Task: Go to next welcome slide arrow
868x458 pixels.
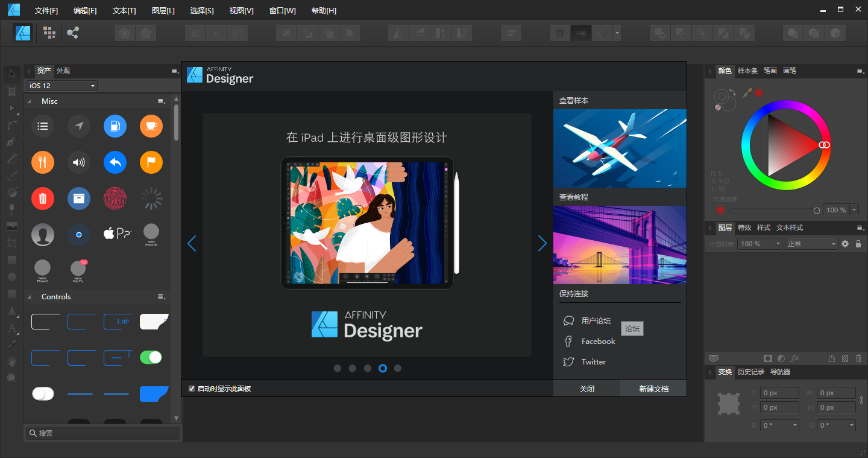Action: click(x=542, y=243)
